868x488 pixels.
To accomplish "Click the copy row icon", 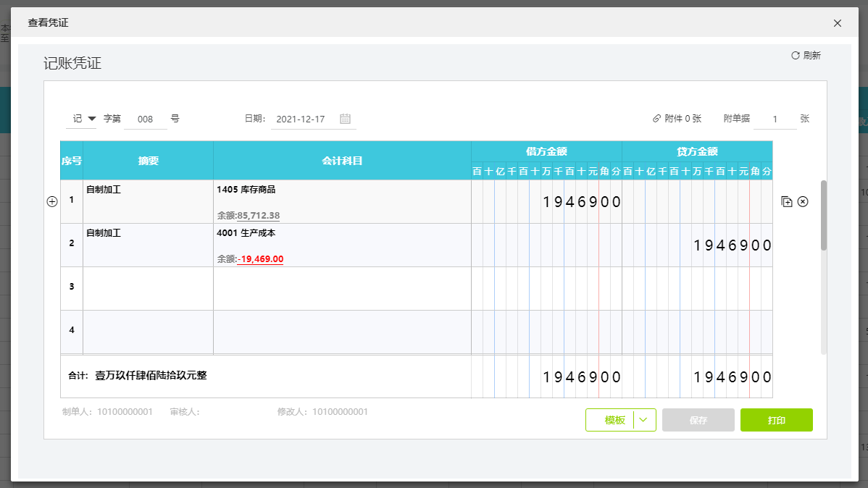I will [x=787, y=202].
